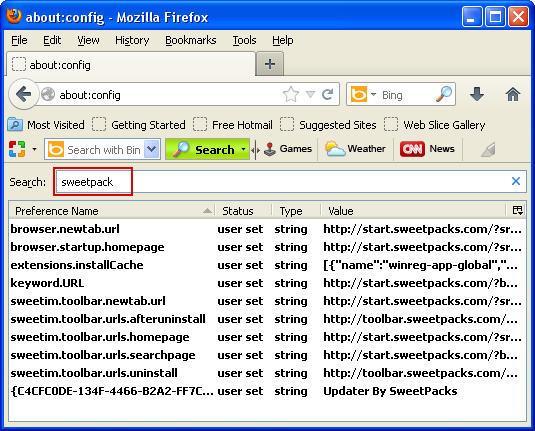Open the Suggested Sites bookmark

tap(328, 125)
